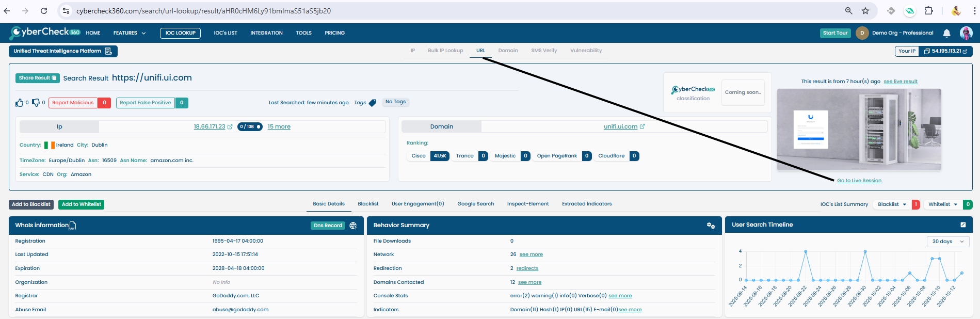The image size is (980, 319).
Task: Click the copy icon beside Your IP address
Action: pyautogui.click(x=927, y=51)
